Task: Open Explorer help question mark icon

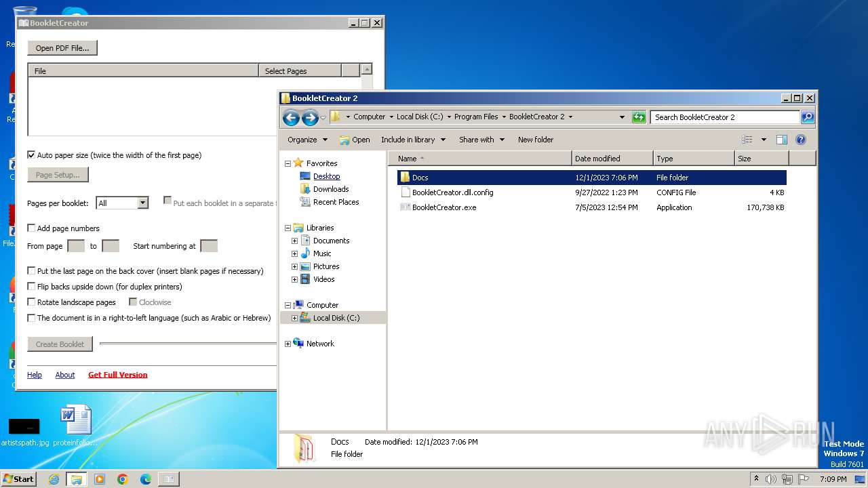Action: (800, 140)
